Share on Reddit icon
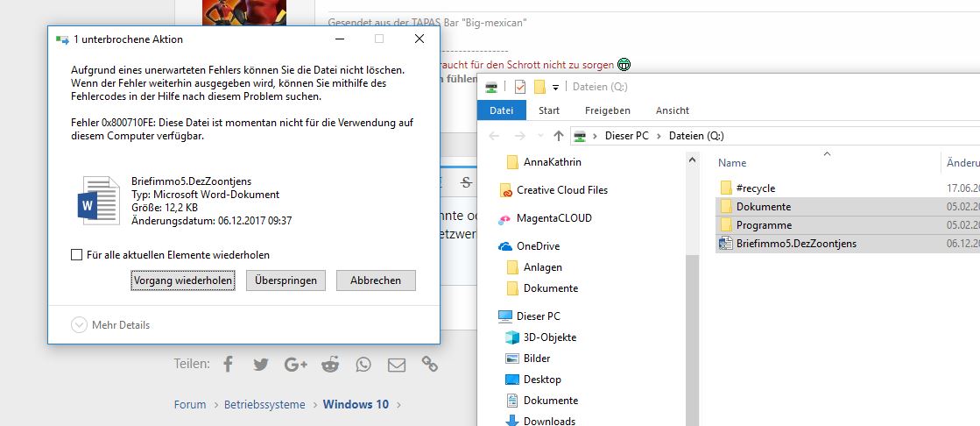 (330, 364)
